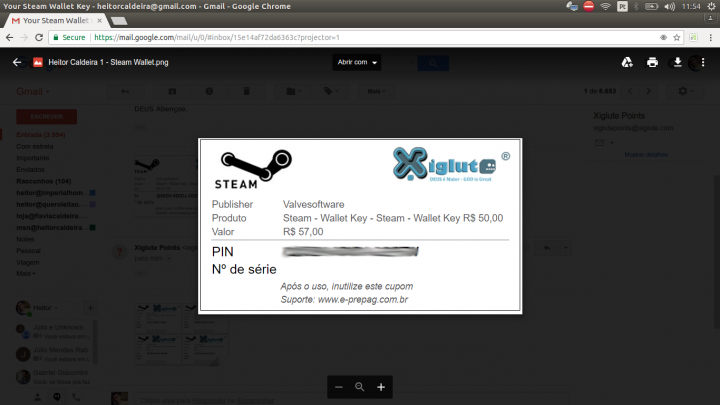Open the Pessoal label
720x405 pixels.
tap(28, 251)
